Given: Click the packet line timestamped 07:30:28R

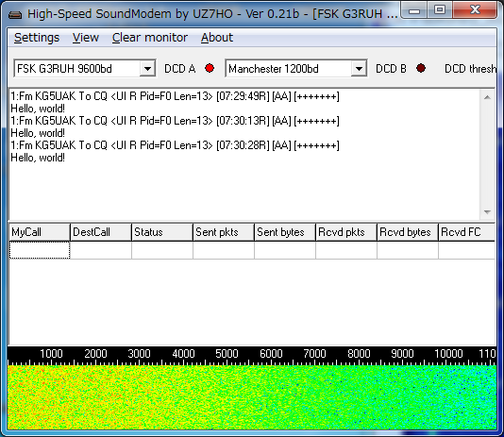Looking at the screenshot, I should (175, 145).
